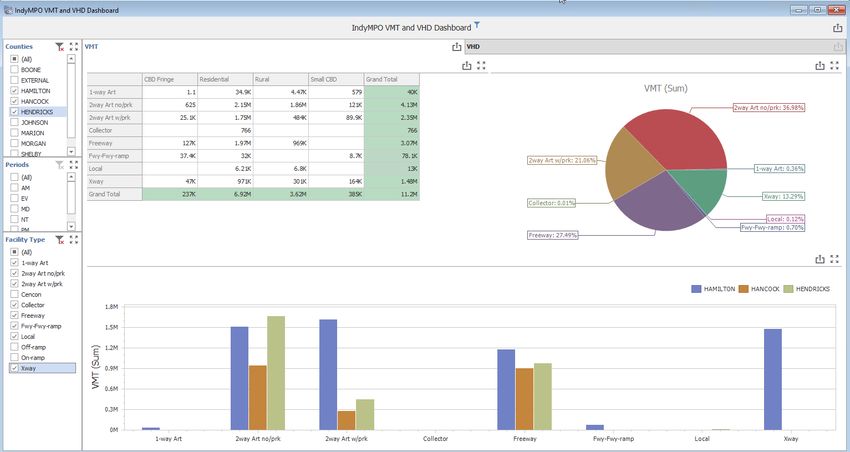The width and height of the screenshot is (850, 452).
Task: Uncheck the Xway facility checkbox
Action: point(15,368)
